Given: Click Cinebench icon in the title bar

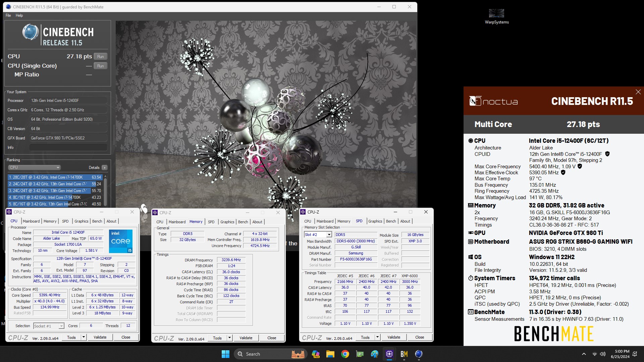Looking at the screenshot, I should coord(8,7).
